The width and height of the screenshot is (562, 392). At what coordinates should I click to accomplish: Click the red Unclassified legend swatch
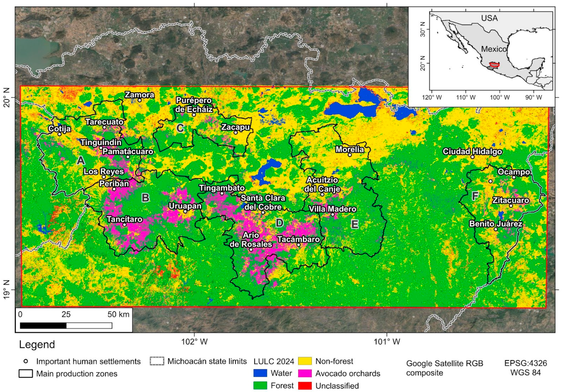click(x=305, y=386)
